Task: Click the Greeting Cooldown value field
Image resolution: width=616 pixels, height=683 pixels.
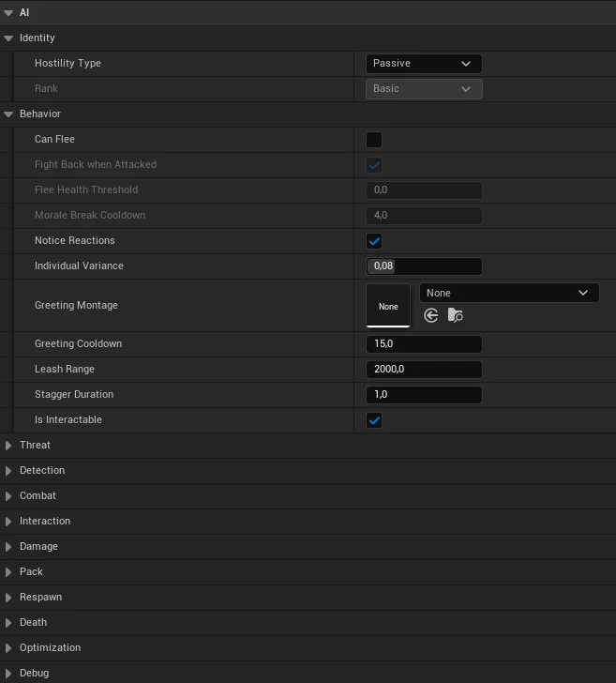Action: click(424, 343)
